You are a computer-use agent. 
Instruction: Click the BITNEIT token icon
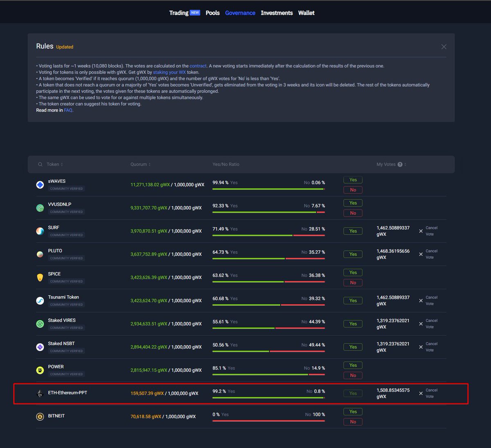[x=40, y=416]
